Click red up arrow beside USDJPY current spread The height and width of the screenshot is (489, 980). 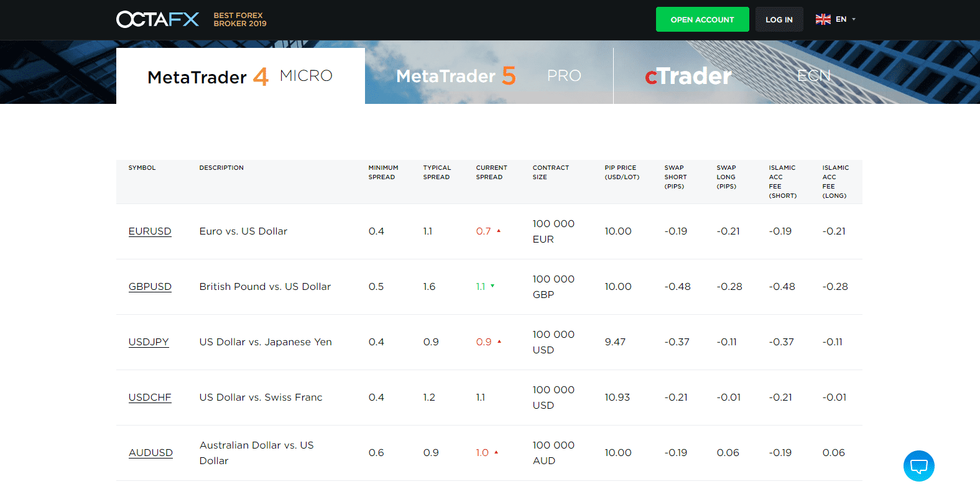[x=499, y=342]
